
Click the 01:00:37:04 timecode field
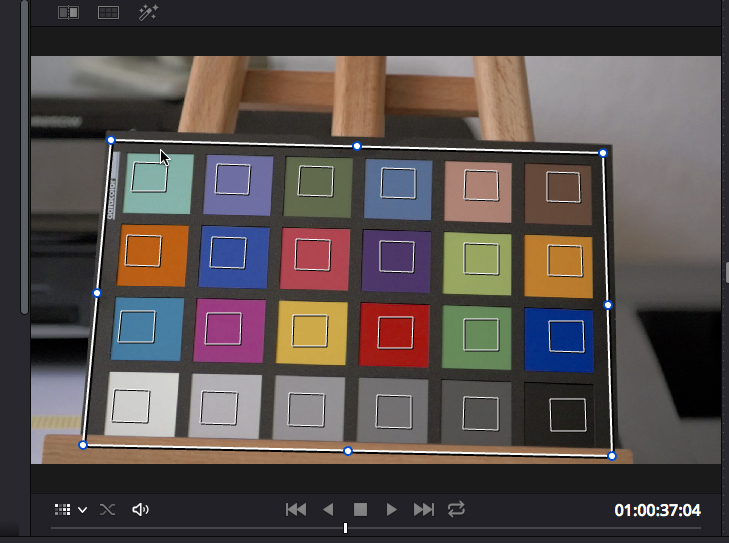tap(657, 510)
